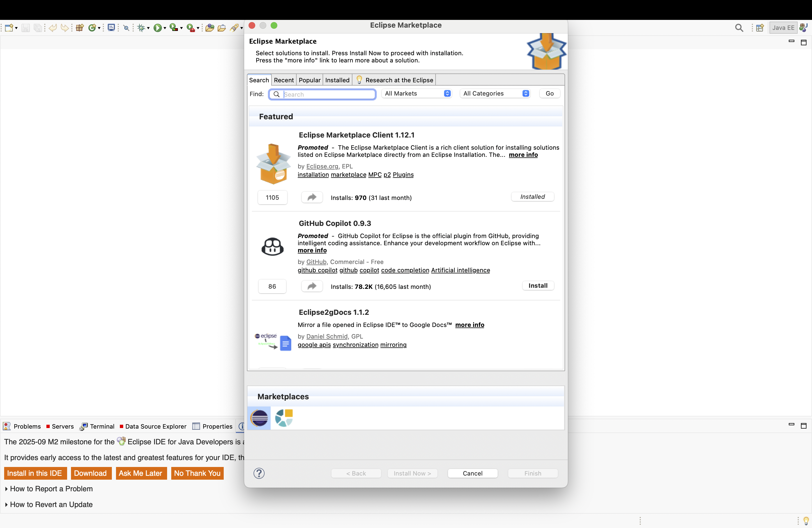Viewport: 812px width, 528px height.
Task: Click the Open Perspective icon
Action: (x=760, y=28)
